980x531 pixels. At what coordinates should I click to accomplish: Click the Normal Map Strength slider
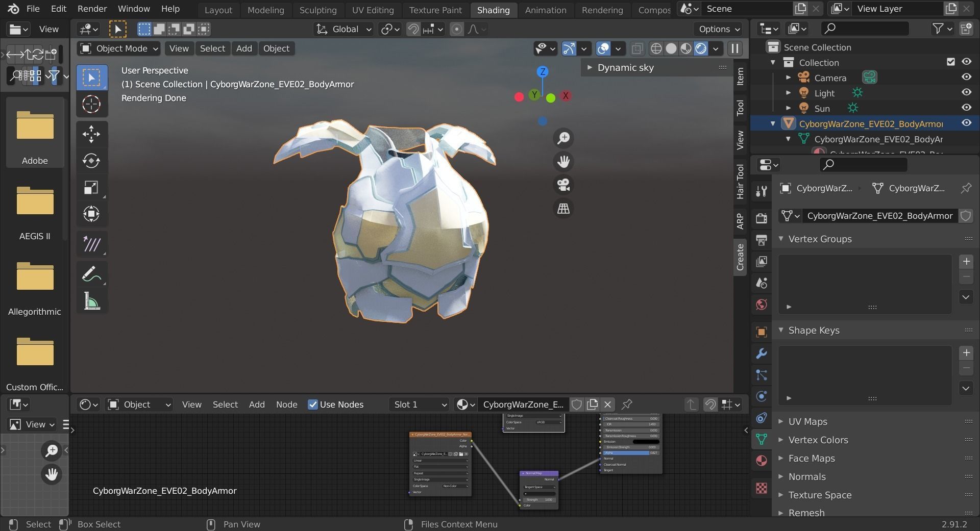(539, 500)
